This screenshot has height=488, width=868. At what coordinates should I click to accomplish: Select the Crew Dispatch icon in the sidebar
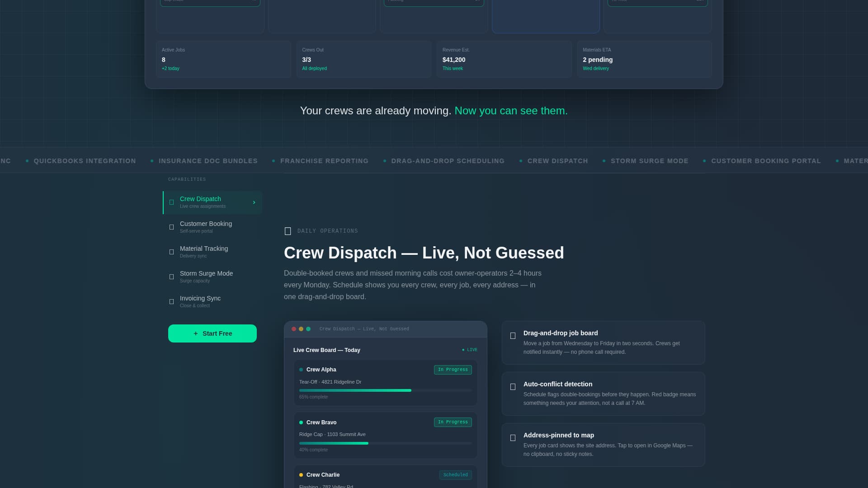coord(171,202)
